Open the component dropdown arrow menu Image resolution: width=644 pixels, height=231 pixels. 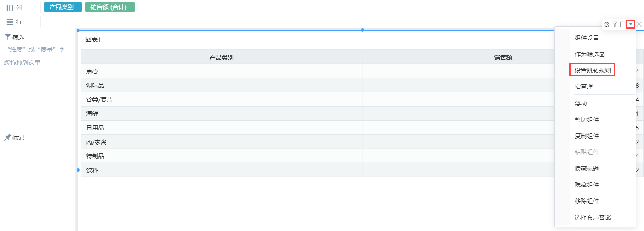pos(631,25)
